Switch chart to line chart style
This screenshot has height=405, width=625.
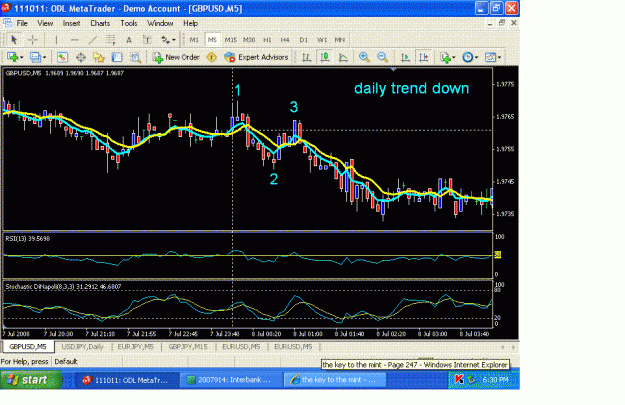coord(343,57)
